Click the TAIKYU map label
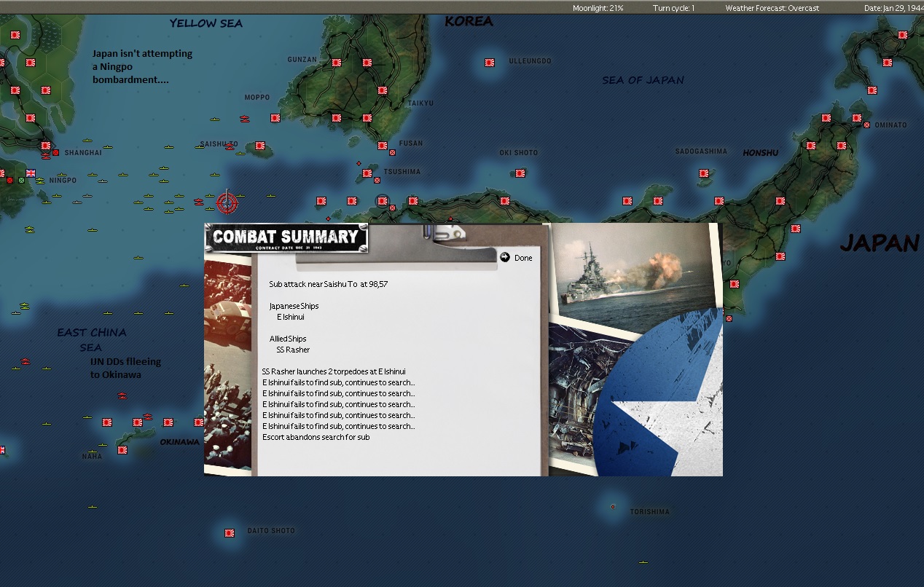The image size is (924, 587). [420, 103]
